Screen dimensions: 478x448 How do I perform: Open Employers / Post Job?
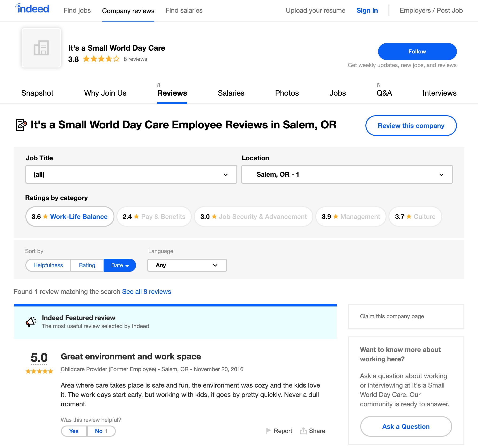(x=431, y=10)
